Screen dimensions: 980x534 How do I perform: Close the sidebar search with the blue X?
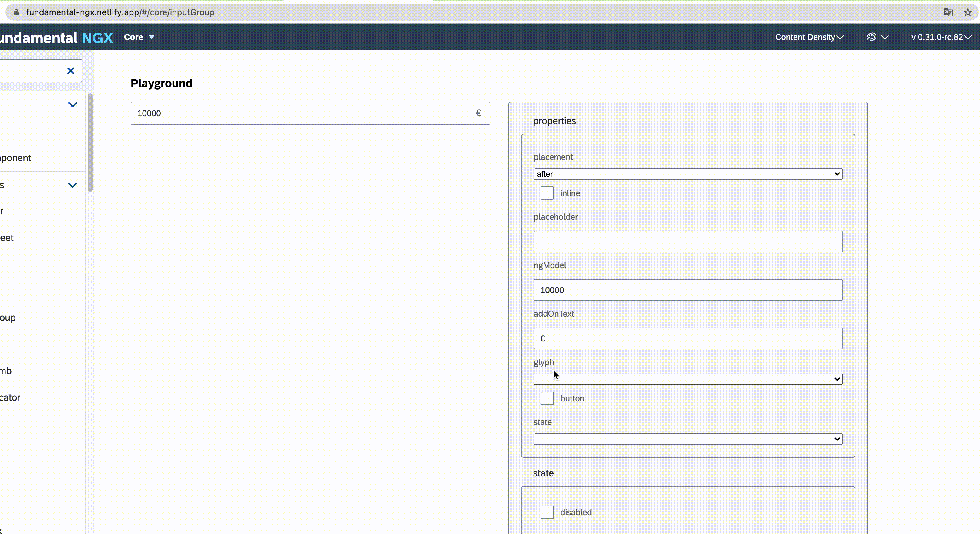pyautogui.click(x=71, y=71)
